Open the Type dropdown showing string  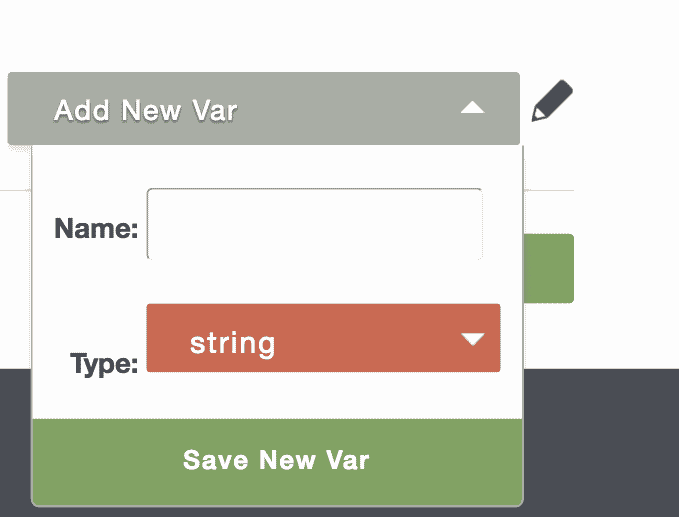point(323,339)
